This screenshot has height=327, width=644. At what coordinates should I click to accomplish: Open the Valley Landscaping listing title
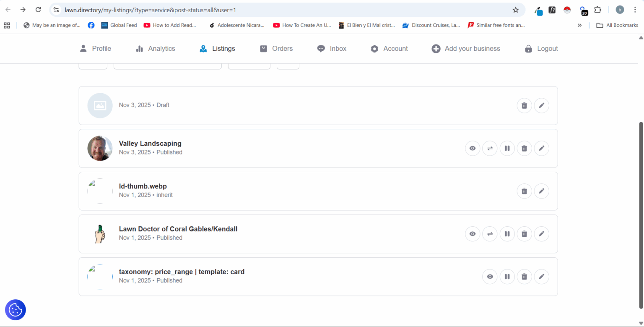tap(150, 144)
